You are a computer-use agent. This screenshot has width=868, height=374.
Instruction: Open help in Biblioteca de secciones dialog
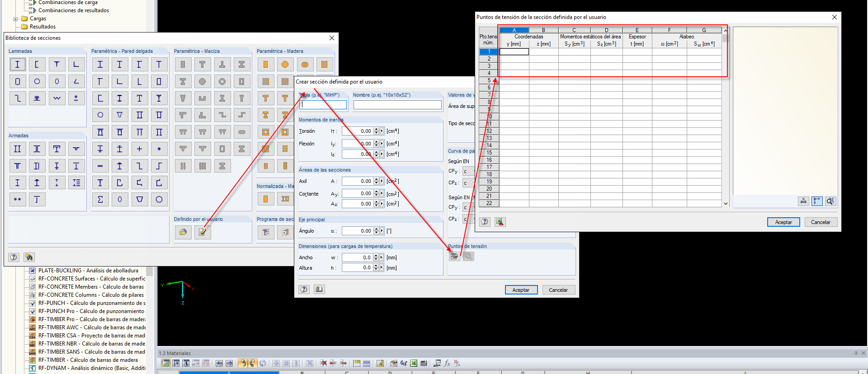(14, 257)
